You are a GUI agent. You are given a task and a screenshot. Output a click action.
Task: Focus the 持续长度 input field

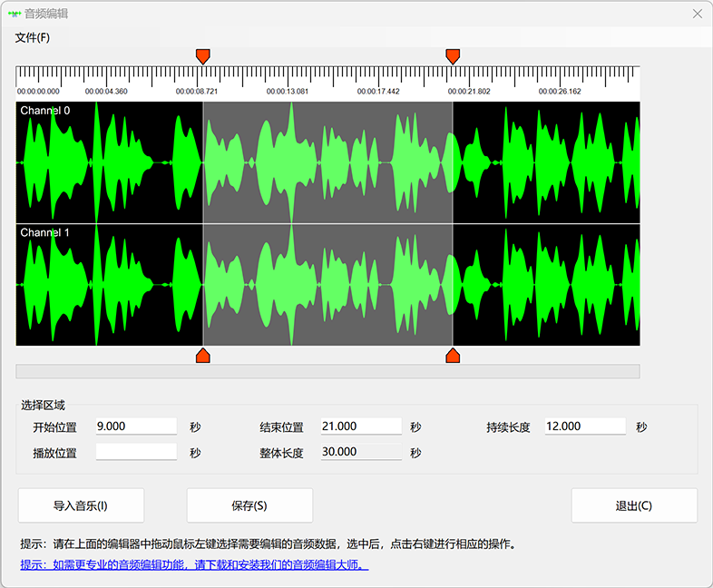[x=585, y=426]
